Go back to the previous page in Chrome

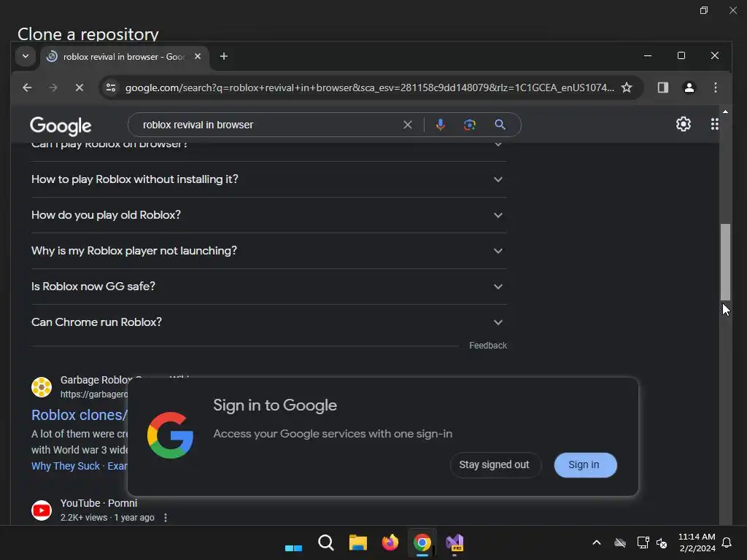[27, 87]
